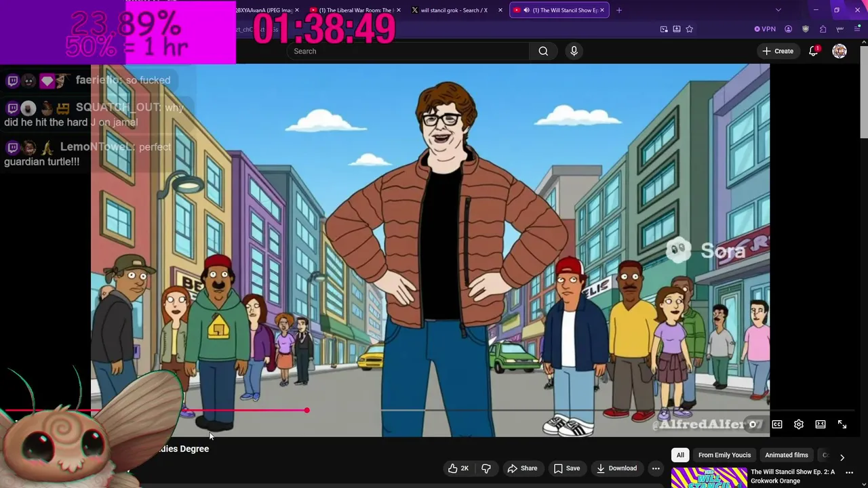868x488 pixels.
Task: Close the will stancil grok tab
Action: pyautogui.click(x=500, y=10)
